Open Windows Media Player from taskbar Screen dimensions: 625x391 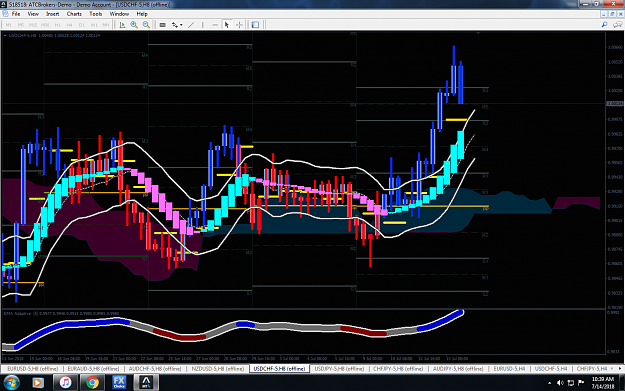point(37,383)
